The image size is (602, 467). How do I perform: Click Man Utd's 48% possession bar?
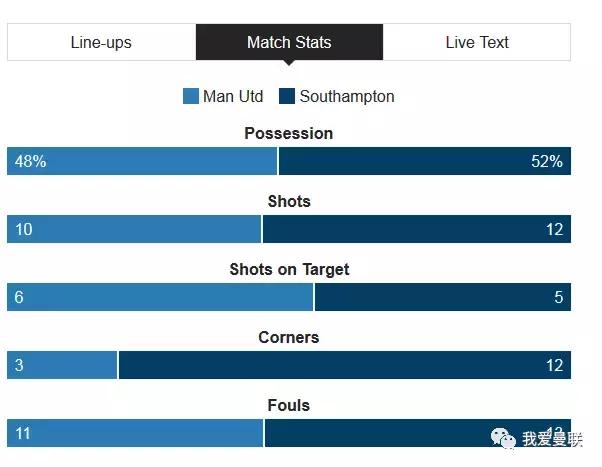pyautogui.click(x=142, y=161)
